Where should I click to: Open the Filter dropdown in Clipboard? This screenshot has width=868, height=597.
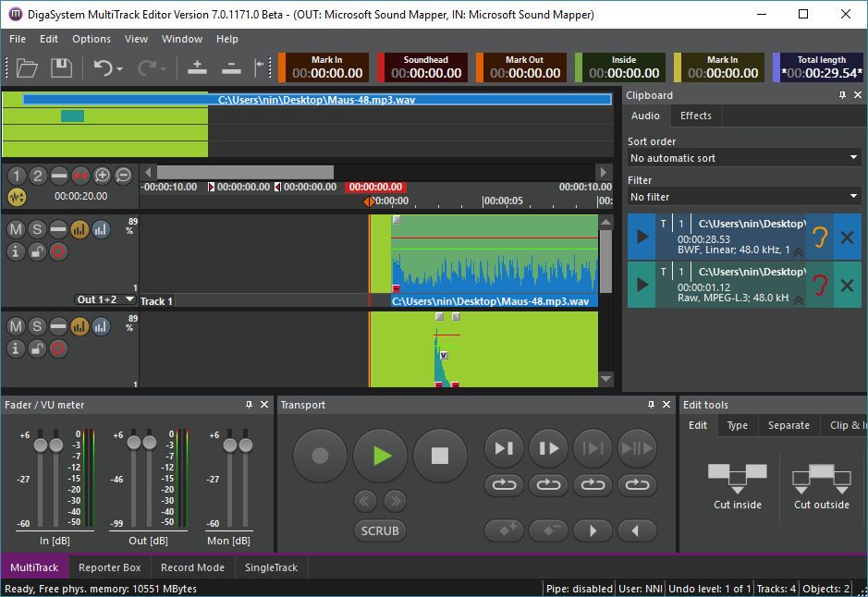click(x=743, y=197)
